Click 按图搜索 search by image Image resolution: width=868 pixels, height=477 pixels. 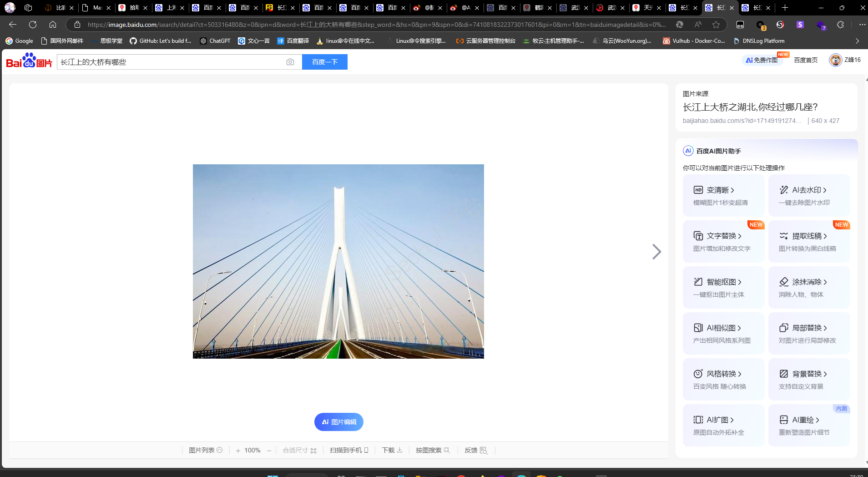pos(433,450)
